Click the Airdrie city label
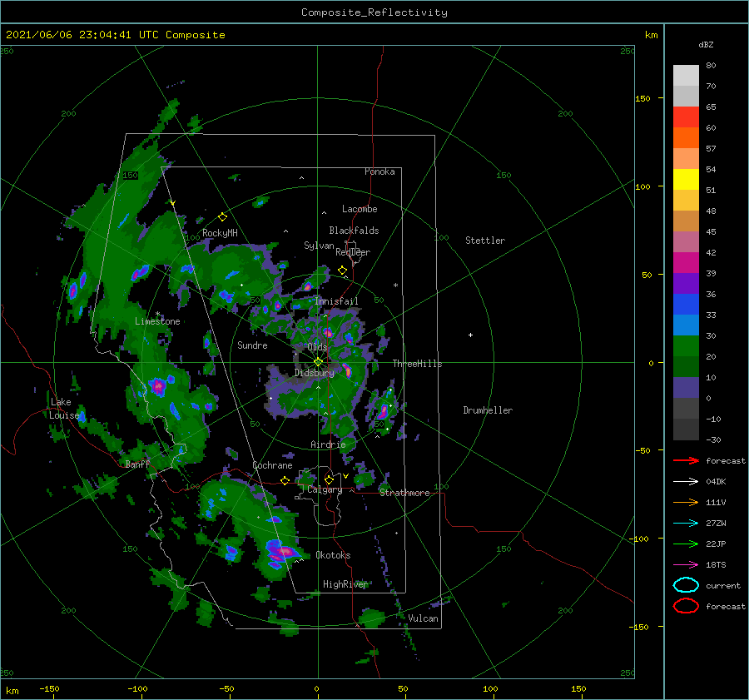Viewport: 749px width, 700px height. (328, 444)
